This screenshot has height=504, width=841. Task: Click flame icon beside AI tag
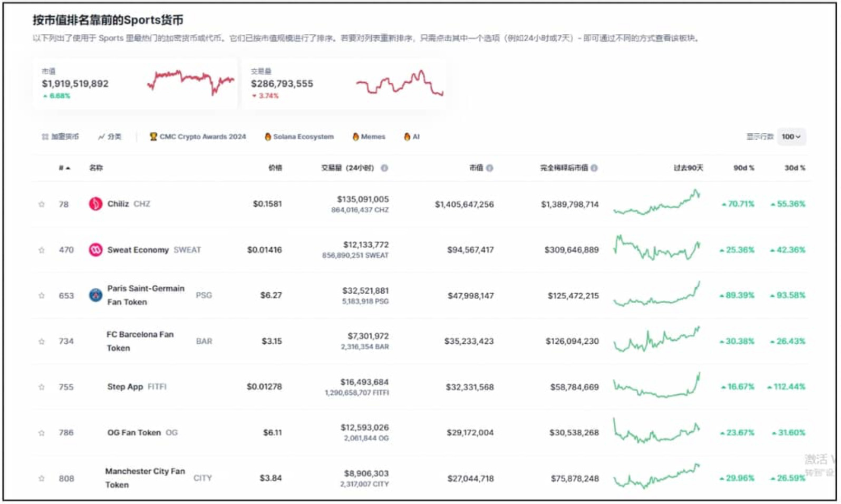pyautogui.click(x=407, y=137)
